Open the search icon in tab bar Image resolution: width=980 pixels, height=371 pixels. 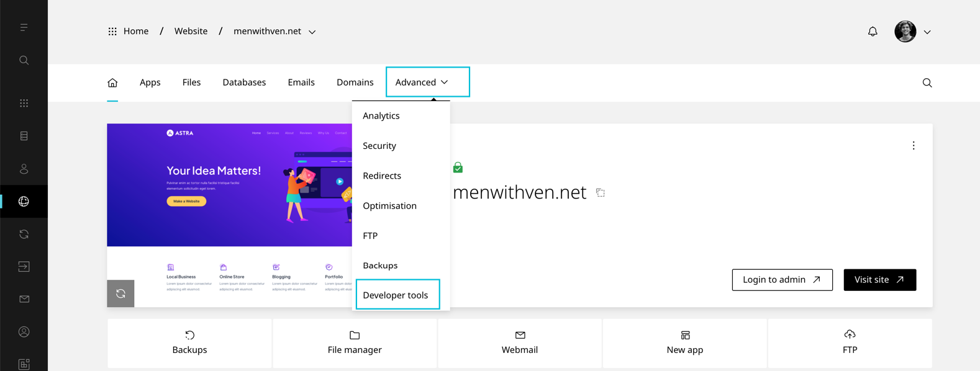pyautogui.click(x=927, y=83)
